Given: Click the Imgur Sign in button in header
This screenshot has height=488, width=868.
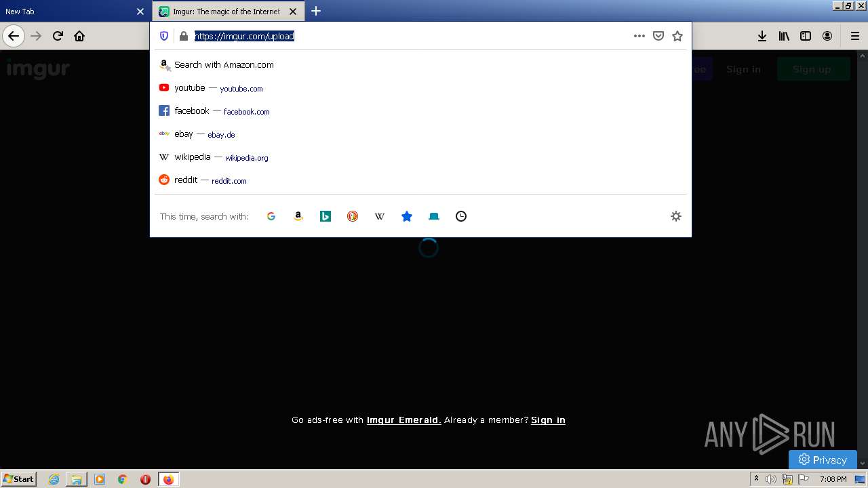Looking at the screenshot, I should point(743,69).
